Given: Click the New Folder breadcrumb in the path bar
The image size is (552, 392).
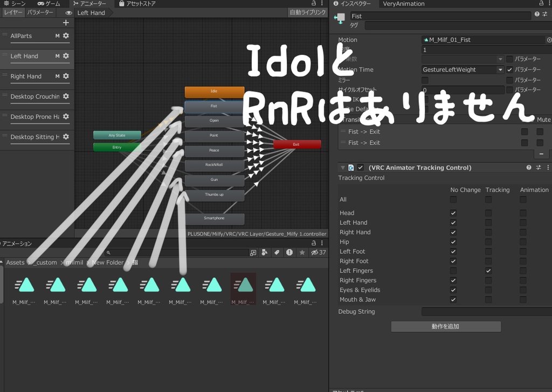Looking at the screenshot, I should [107, 263].
